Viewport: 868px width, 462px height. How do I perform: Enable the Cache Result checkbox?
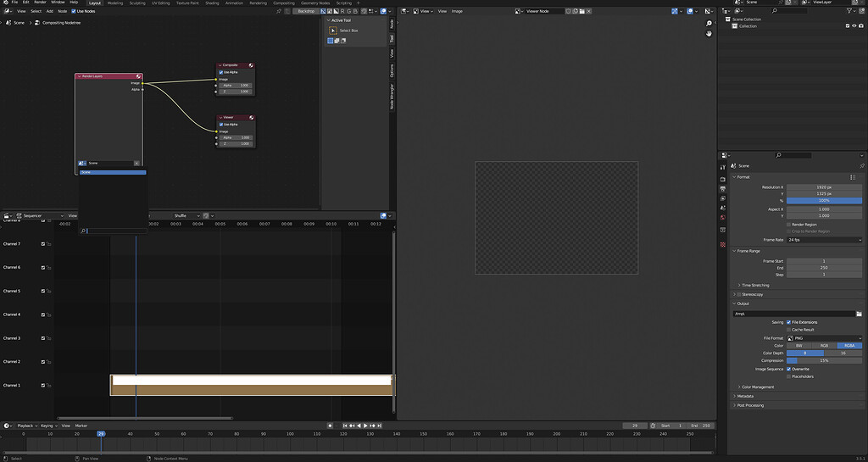coord(788,330)
